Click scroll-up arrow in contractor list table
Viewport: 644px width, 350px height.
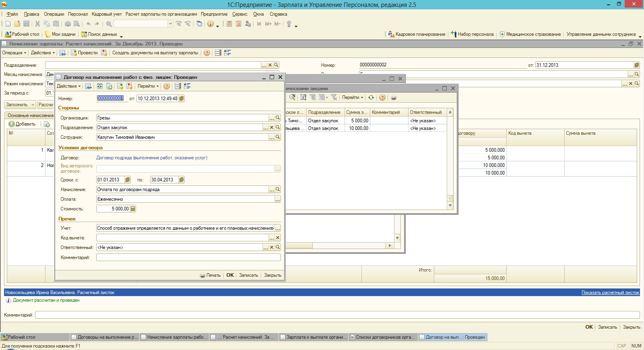tap(450, 112)
